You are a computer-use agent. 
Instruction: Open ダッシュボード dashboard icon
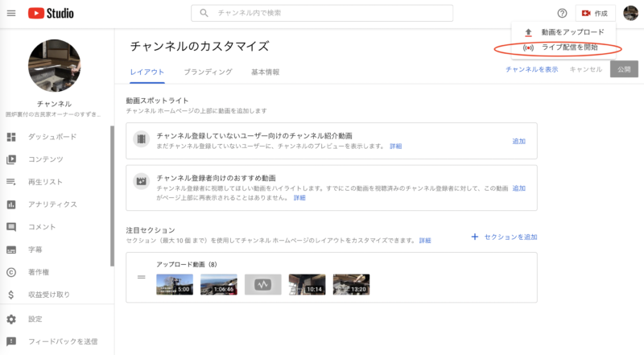coord(11,137)
